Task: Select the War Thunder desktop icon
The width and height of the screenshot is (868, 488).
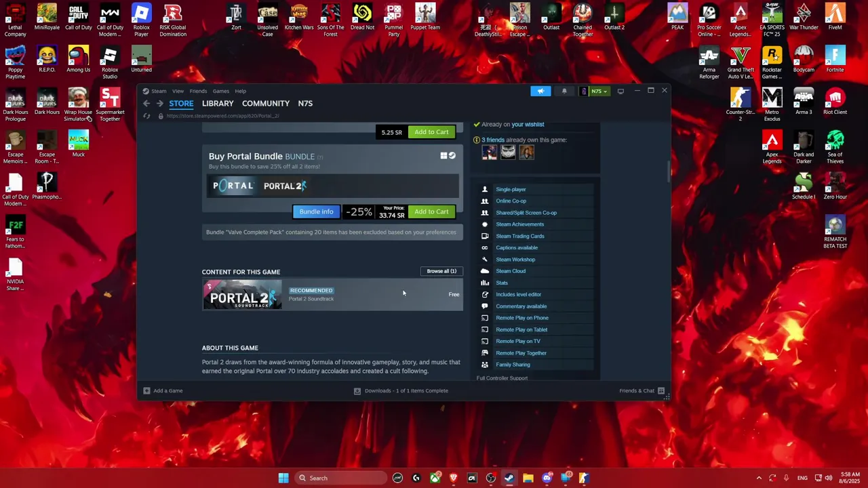Action: pyautogui.click(x=804, y=17)
